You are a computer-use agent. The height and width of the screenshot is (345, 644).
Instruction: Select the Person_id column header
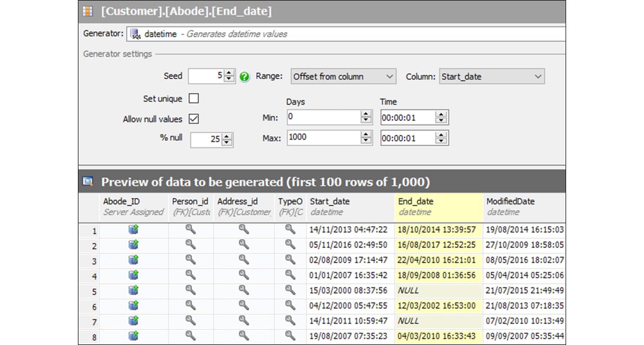pyautogui.click(x=191, y=207)
